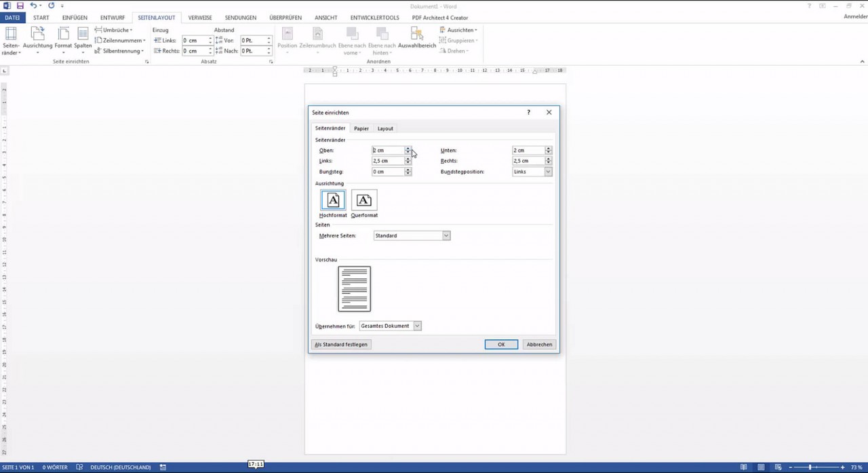This screenshot has height=473, width=868.
Task: Open the Bundstegposition dropdown
Action: (547, 172)
